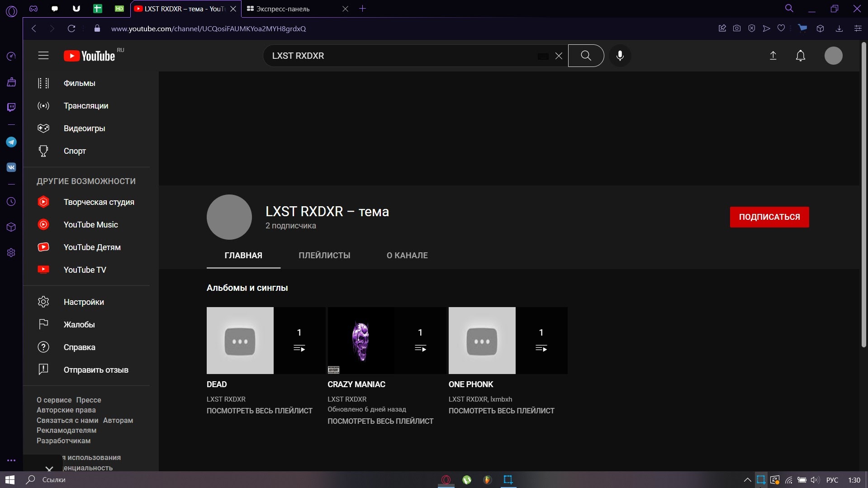Click the page vertical scrollbar

[x=863, y=194]
